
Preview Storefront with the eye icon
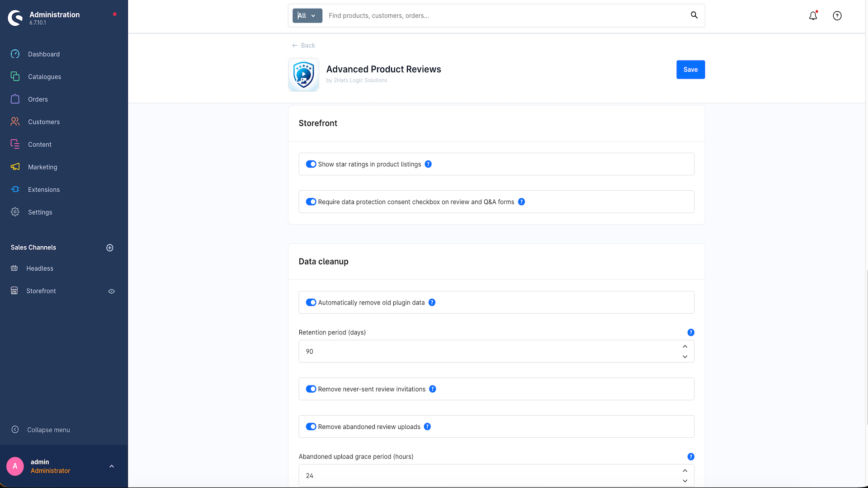click(x=112, y=291)
